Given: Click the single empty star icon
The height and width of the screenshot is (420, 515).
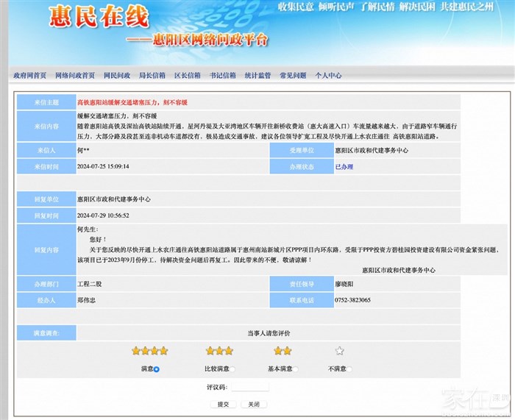Looking at the screenshot, I should coord(339,351).
